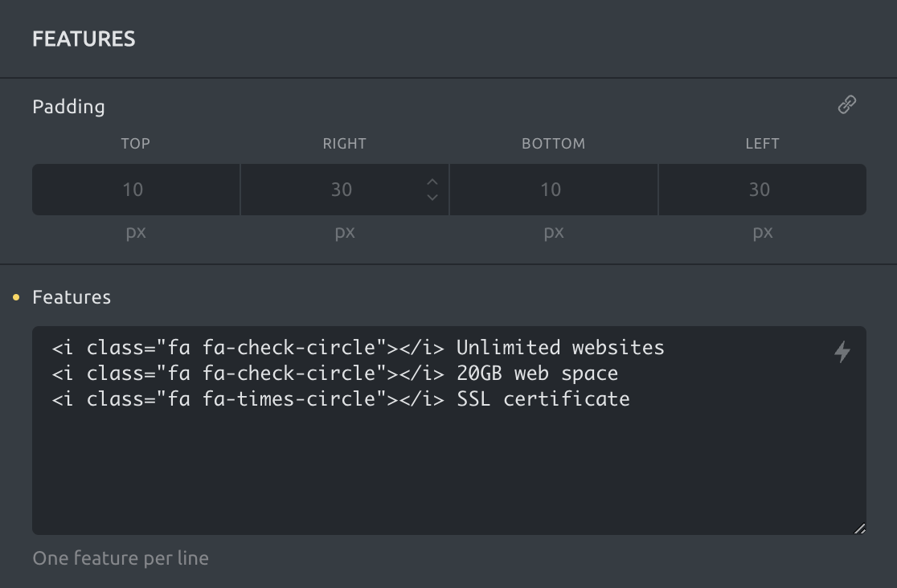Image resolution: width=897 pixels, height=588 pixels.
Task: Place cursor on Unlimited websites line
Action: 559,348
